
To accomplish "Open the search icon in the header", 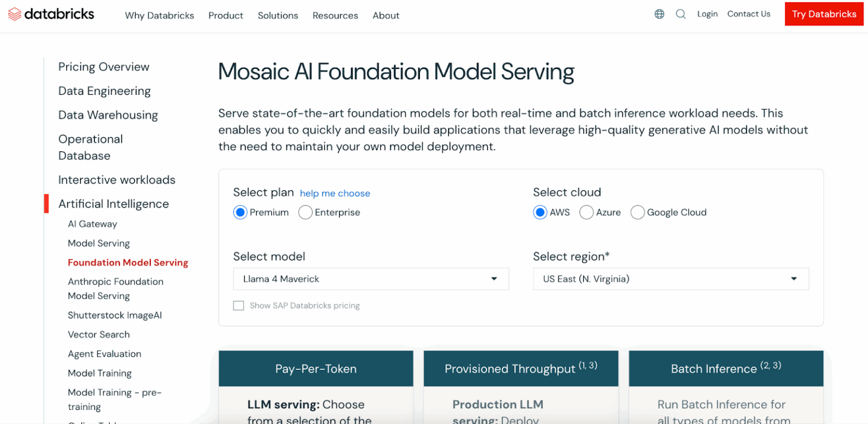I will click(x=680, y=14).
